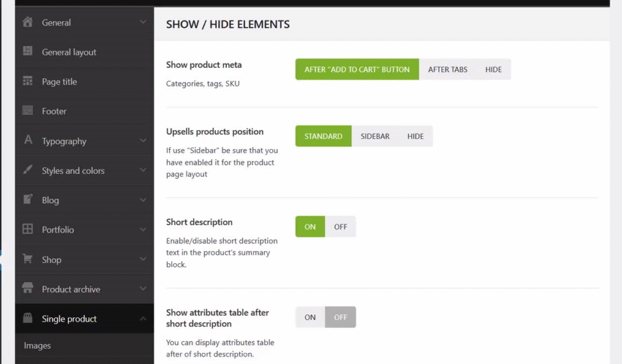Click the General layout icon

(x=28, y=51)
